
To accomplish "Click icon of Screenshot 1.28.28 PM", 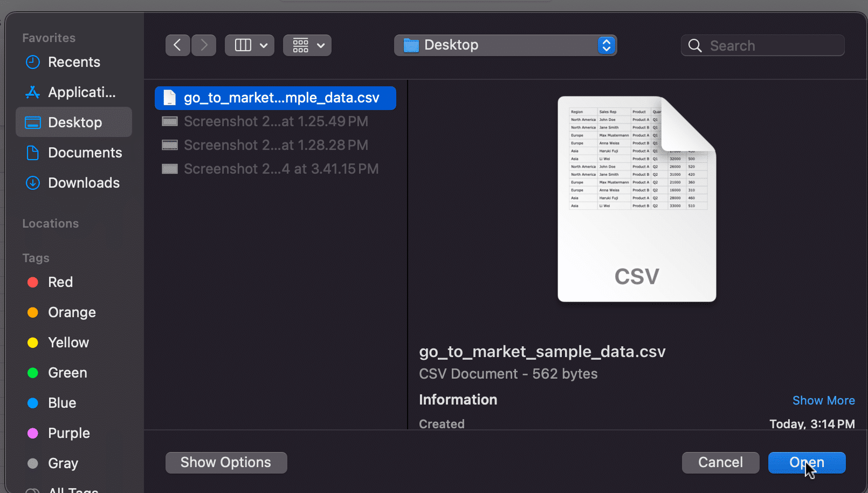I will 170,145.
